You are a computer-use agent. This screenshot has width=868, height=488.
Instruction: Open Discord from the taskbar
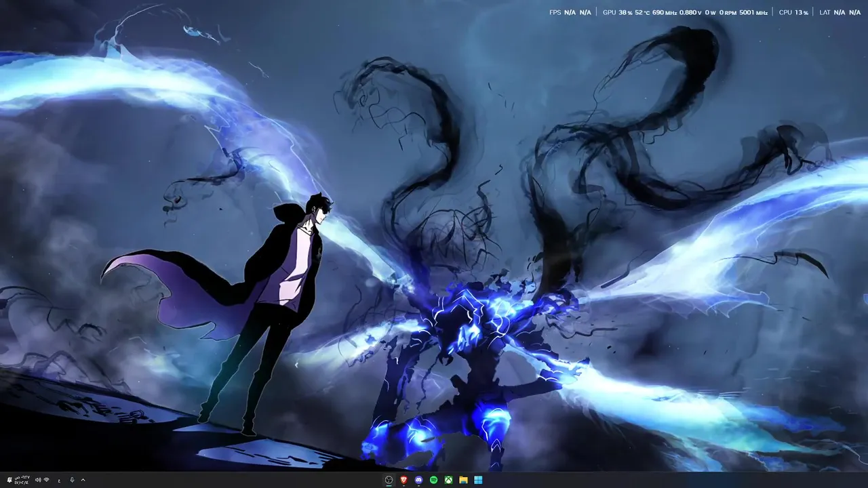click(x=418, y=480)
